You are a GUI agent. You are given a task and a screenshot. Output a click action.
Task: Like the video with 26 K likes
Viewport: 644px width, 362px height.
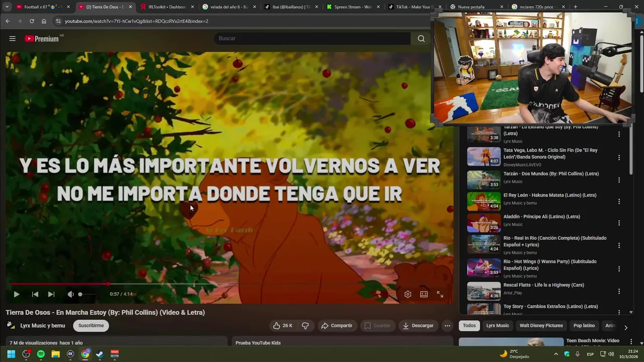click(283, 326)
